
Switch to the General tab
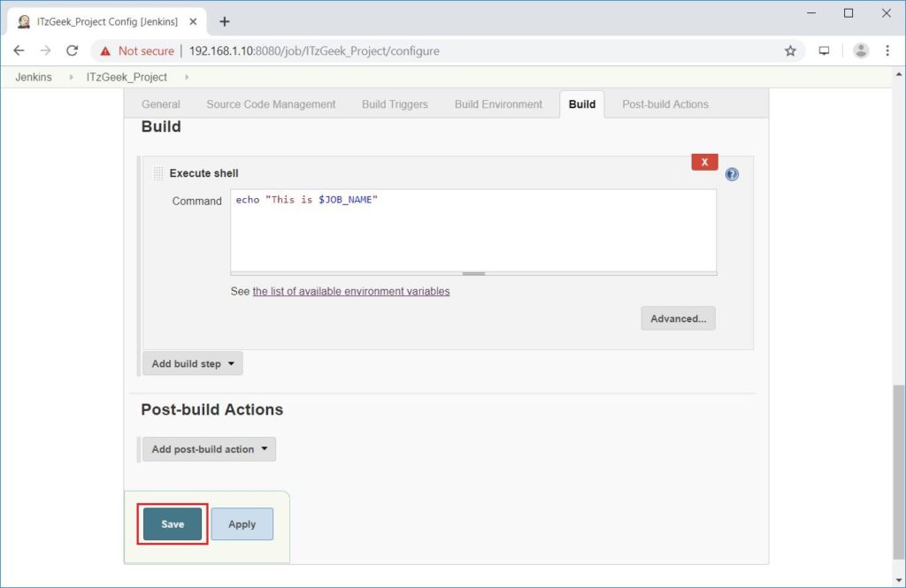(161, 104)
